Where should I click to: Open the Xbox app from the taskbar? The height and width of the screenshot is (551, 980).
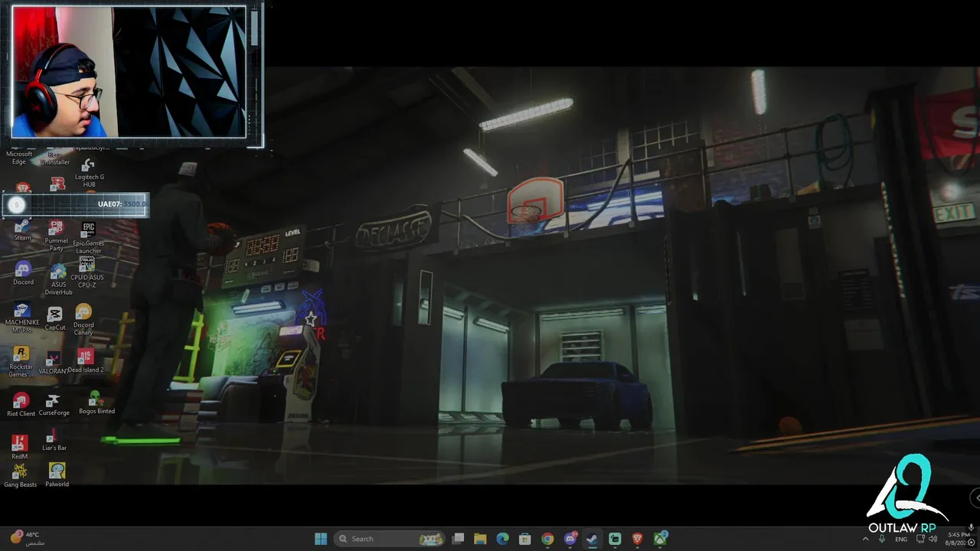pyautogui.click(x=659, y=539)
